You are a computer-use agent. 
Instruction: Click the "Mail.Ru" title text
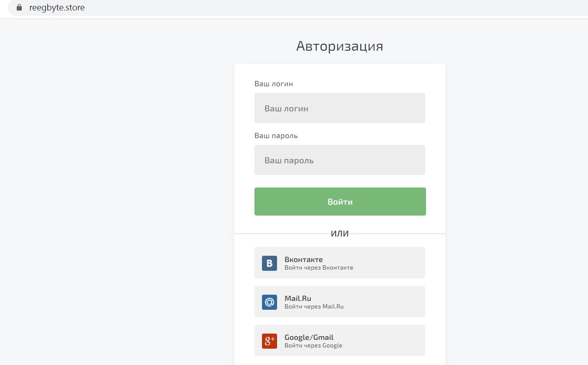pos(298,298)
